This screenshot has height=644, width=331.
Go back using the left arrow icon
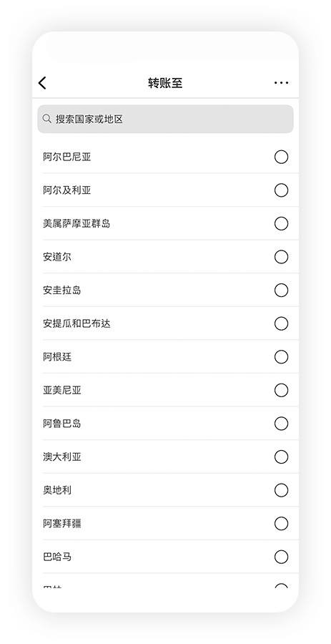42,83
